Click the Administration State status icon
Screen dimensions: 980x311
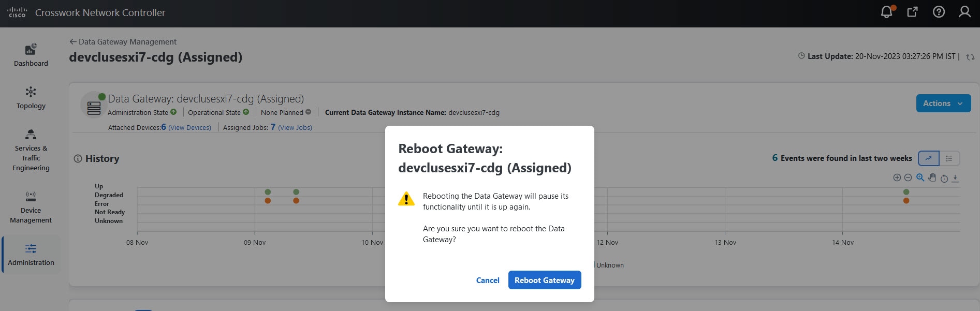(x=173, y=112)
